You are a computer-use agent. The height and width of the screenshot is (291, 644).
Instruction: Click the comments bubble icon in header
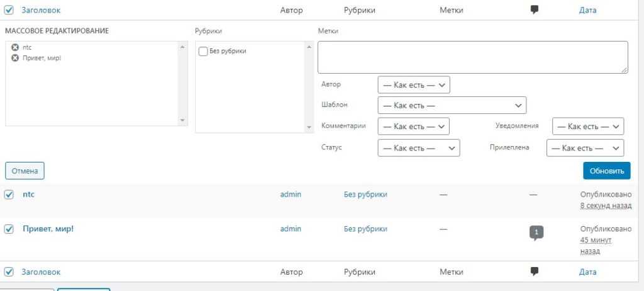click(x=535, y=10)
